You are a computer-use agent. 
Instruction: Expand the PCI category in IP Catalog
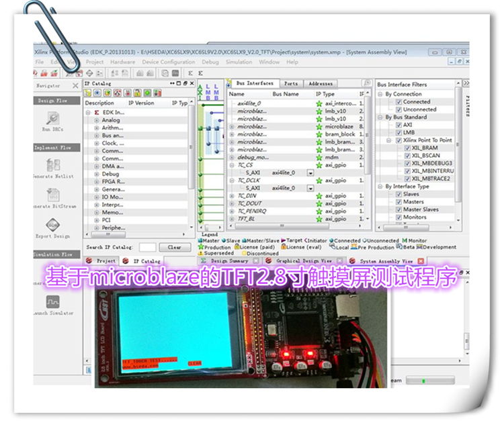pos(96,220)
